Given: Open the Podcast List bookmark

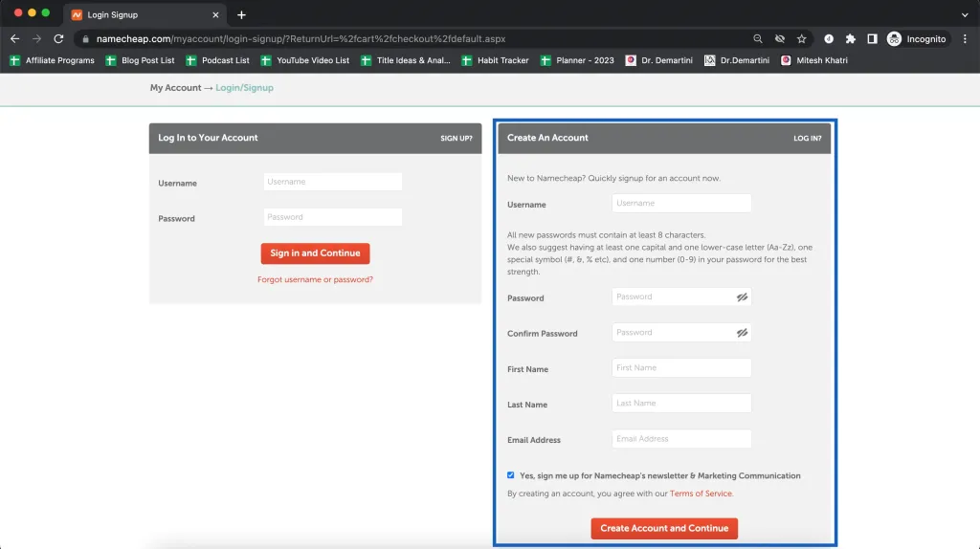Looking at the screenshot, I should (x=218, y=60).
